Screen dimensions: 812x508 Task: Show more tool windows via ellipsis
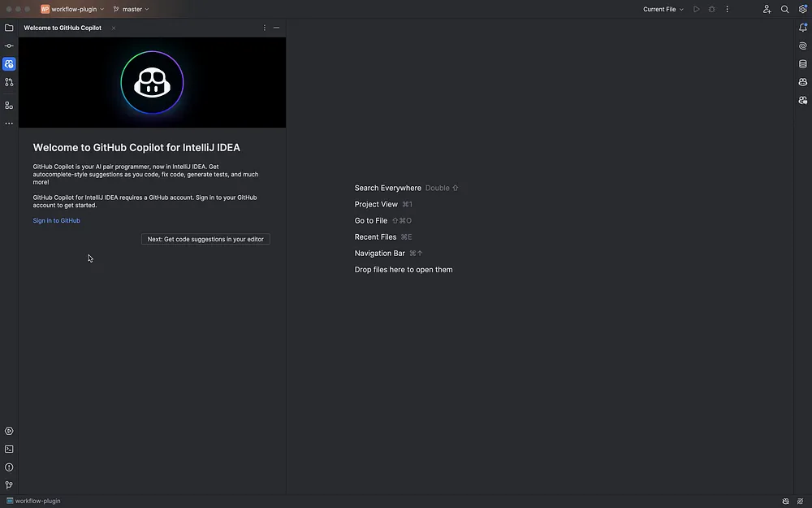9,124
